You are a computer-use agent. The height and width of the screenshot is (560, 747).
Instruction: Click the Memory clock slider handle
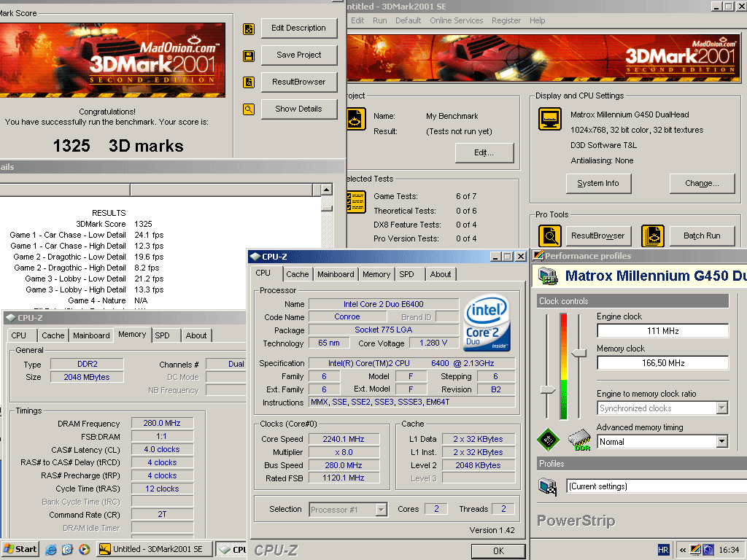pos(579,353)
